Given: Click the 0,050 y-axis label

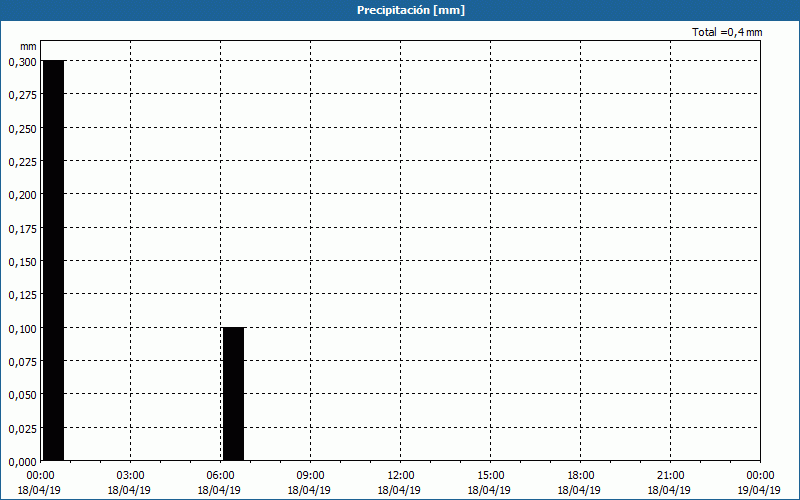Looking at the screenshot, I should pos(22,395).
